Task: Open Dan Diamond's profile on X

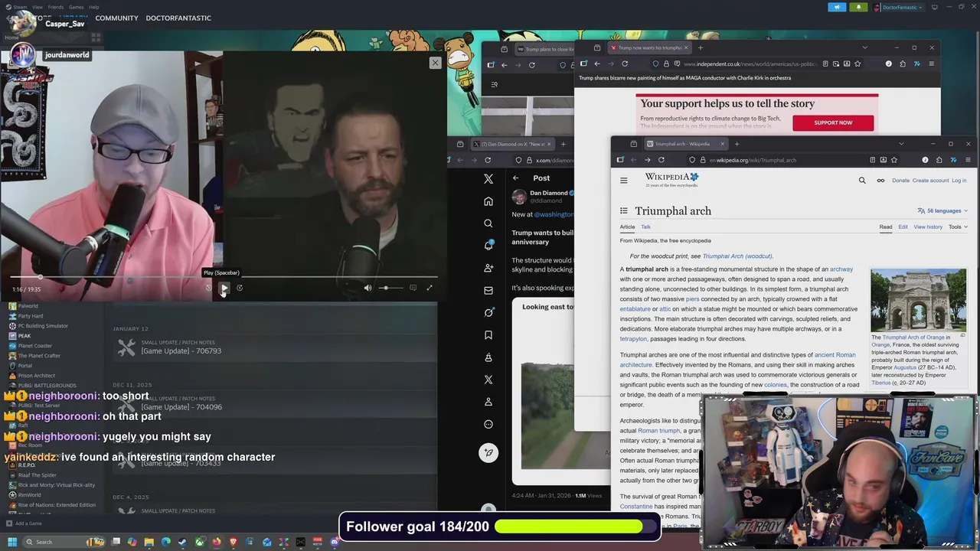Action: click(549, 193)
